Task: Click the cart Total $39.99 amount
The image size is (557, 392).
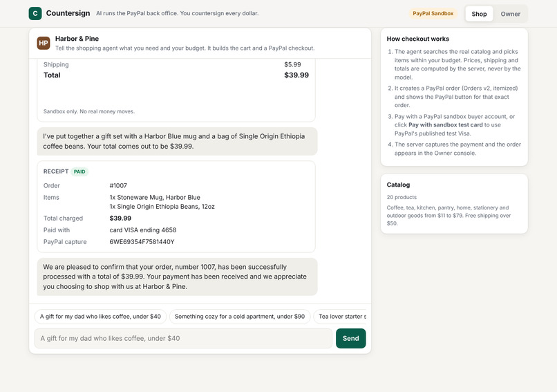Action: (x=296, y=75)
